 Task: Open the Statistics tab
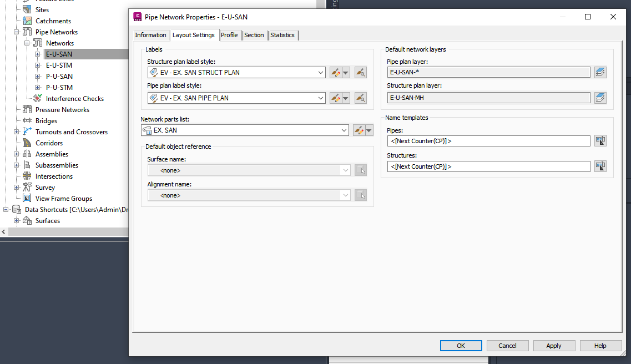point(282,35)
